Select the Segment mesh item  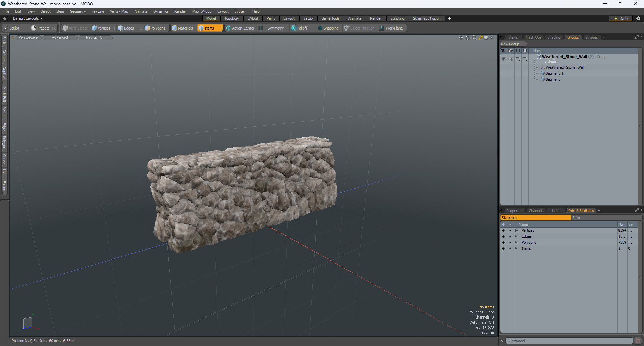pyautogui.click(x=553, y=79)
